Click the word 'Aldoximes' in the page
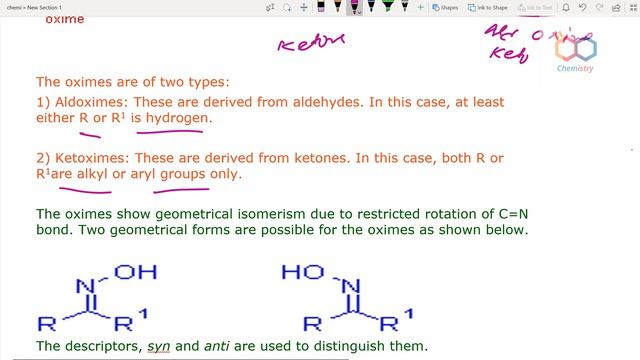Screen dimensions: 640x360 (x=89, y=102)
